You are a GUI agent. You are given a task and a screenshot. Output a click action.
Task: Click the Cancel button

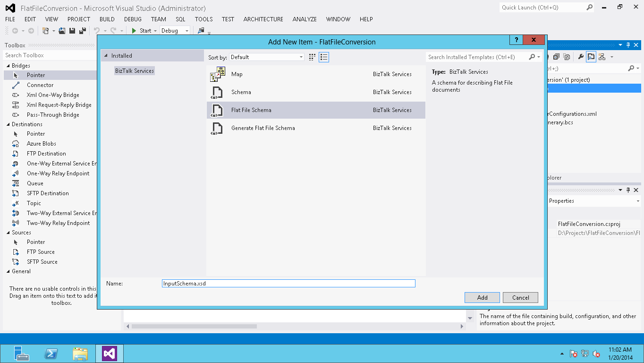point(520,297)
